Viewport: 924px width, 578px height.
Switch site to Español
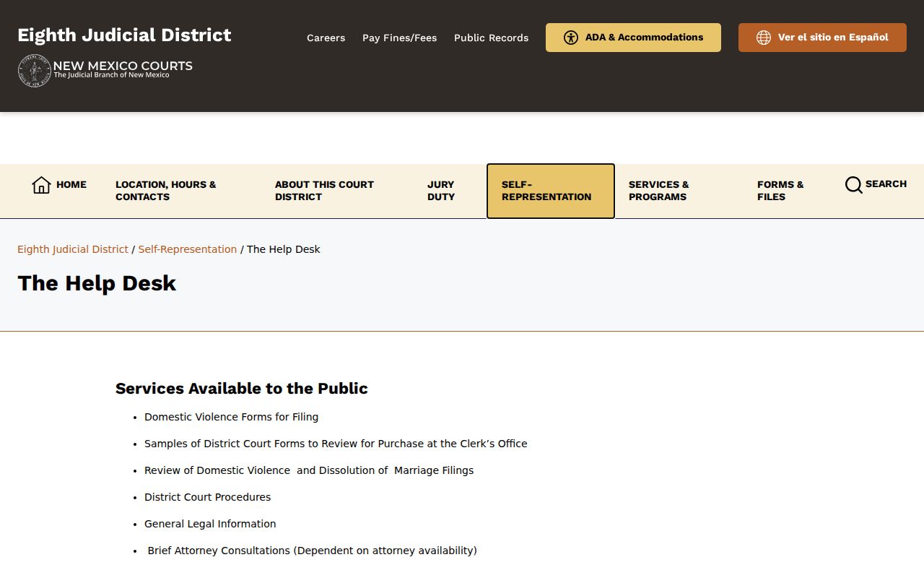click(x=822, y=38)
